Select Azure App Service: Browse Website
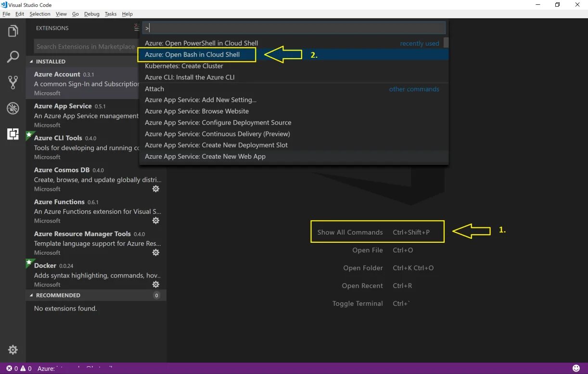Image resolution: width=588 pixels, height=374 pixels. pos(294,111)
